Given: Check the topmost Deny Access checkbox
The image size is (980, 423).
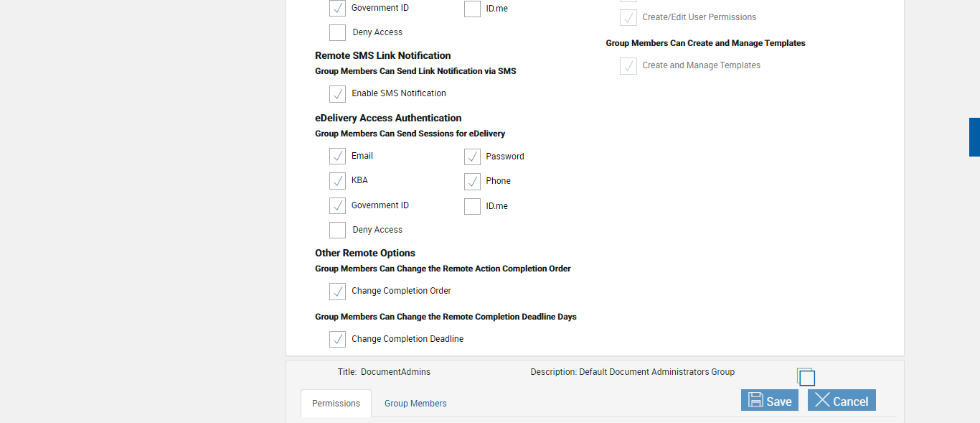Looking at the screenshot, I should 337,33.
